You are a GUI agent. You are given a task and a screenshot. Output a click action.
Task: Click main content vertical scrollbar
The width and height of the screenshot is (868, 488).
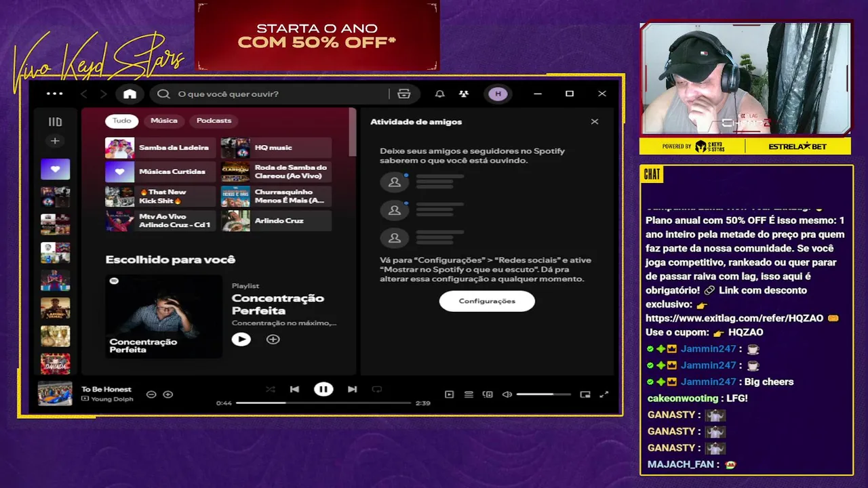pyautogui.click(x=352, y=132)
